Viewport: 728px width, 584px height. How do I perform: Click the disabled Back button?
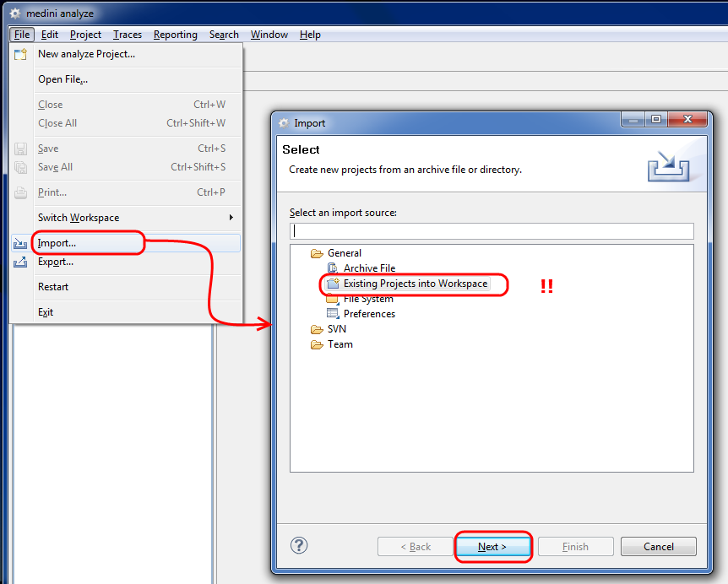tap(415, 547)
